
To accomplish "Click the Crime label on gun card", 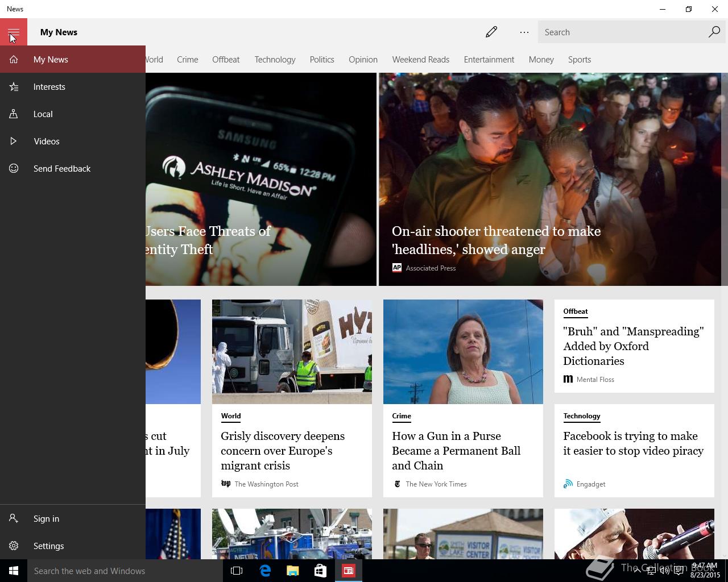I will coord(401,416).
